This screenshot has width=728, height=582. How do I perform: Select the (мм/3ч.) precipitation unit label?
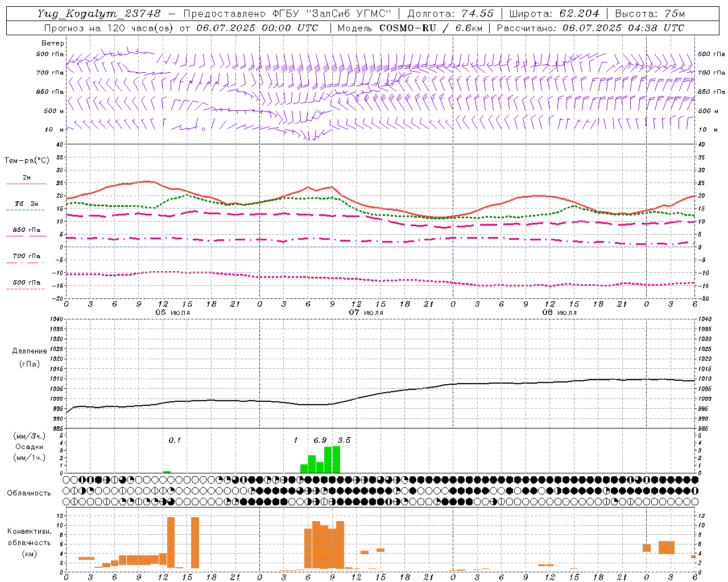(29, 436)
